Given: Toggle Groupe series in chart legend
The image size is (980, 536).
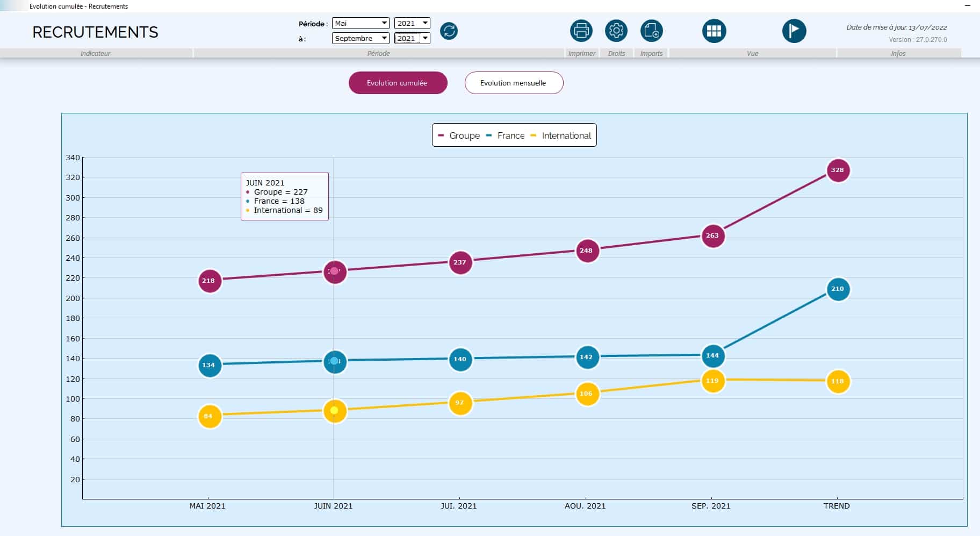Looking at the screenshot, I should [459, 135].
